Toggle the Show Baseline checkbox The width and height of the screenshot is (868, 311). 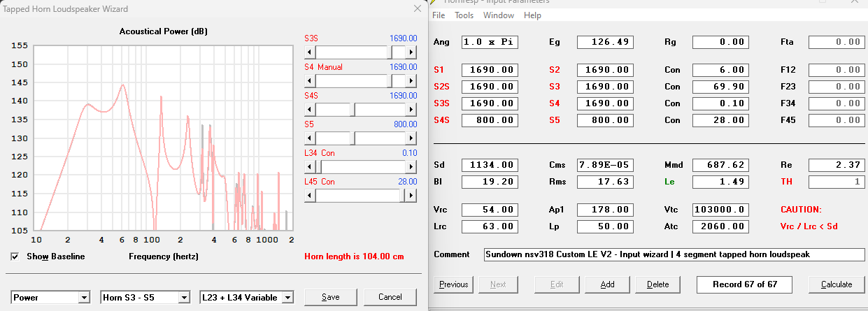[15, 256]
